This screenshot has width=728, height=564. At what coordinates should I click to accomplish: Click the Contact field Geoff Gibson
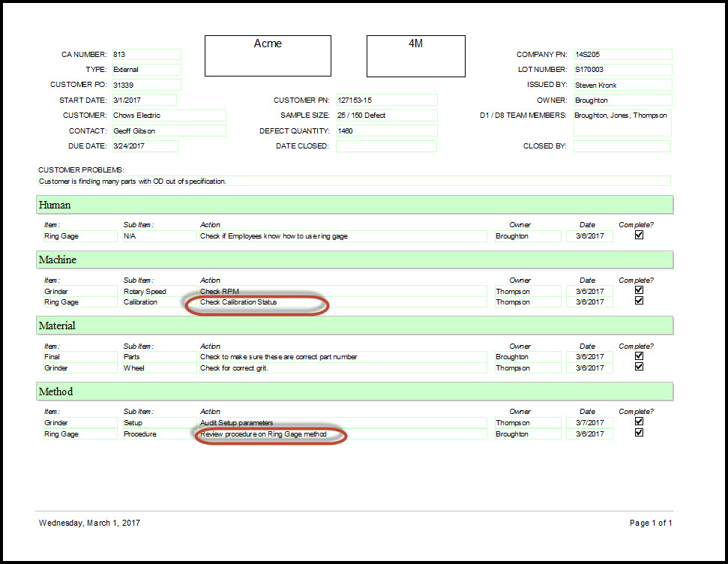pos(169,130)
